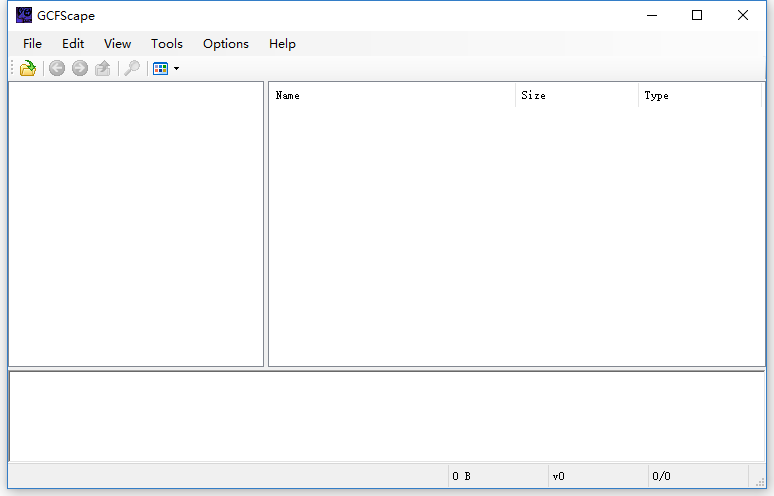774x496 pixels.
Task: Click the window resize grip in status bar
Action: pos(760,482)
